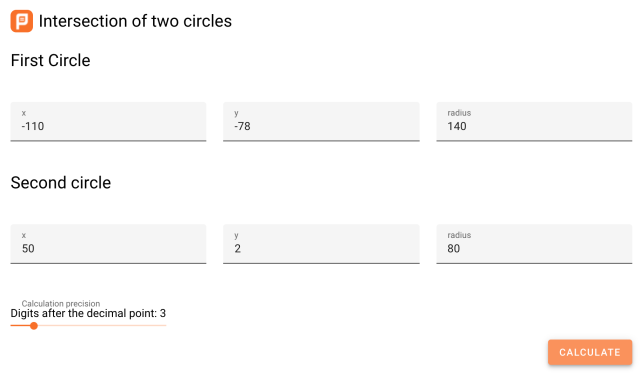
Task: Focus the second circle y field showing 2
Action: 321,244
